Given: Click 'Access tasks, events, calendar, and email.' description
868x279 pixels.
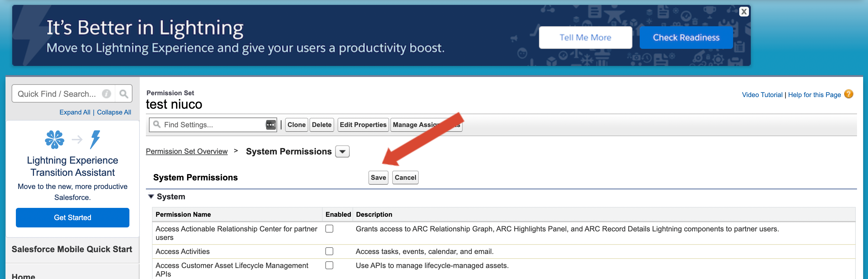Looking at the screenshot, I should pyautogui.click(x=425, y=251).
